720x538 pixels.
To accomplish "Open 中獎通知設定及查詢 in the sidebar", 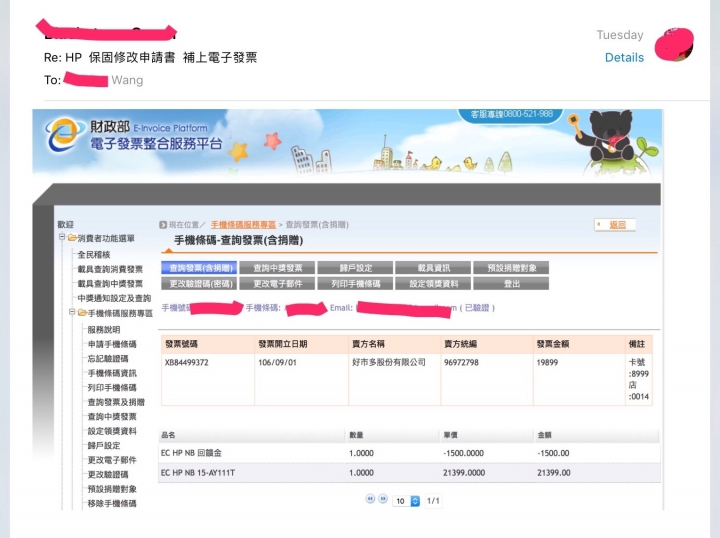I will [x=114, y=298].
